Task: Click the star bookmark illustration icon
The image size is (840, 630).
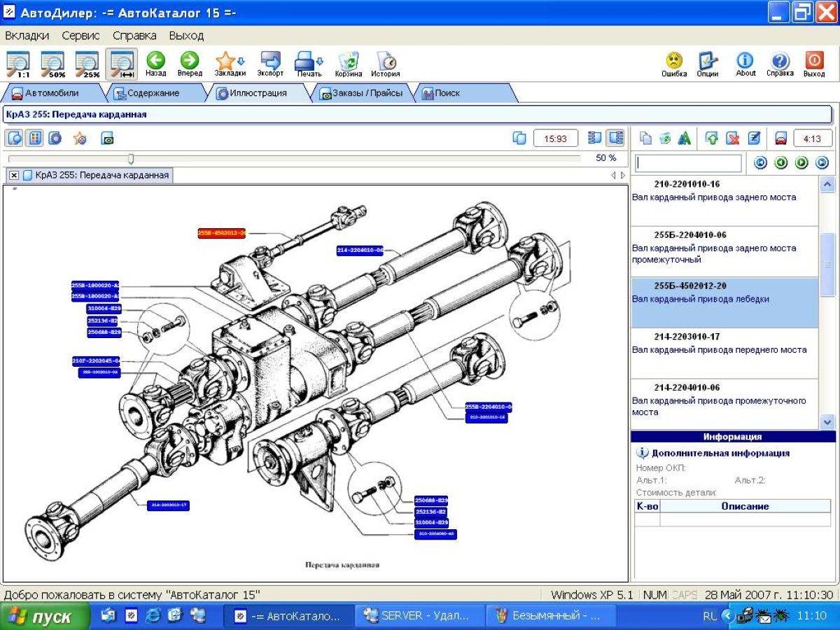Action: 80,138
